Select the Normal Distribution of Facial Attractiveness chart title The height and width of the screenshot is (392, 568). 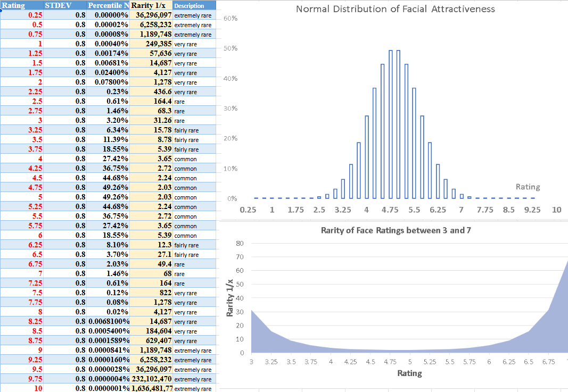click(x=395, y=9)
